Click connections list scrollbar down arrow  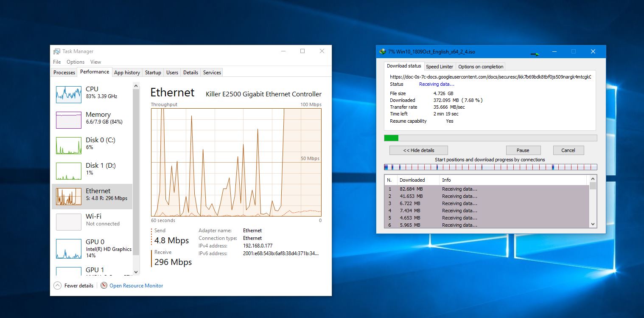point(593,224)
